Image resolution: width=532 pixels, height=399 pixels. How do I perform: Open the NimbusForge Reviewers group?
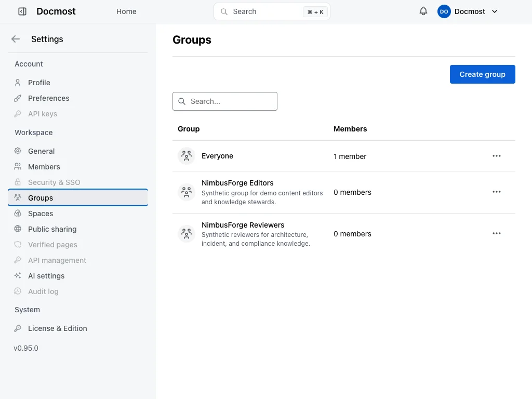click(x=243, y=225)
